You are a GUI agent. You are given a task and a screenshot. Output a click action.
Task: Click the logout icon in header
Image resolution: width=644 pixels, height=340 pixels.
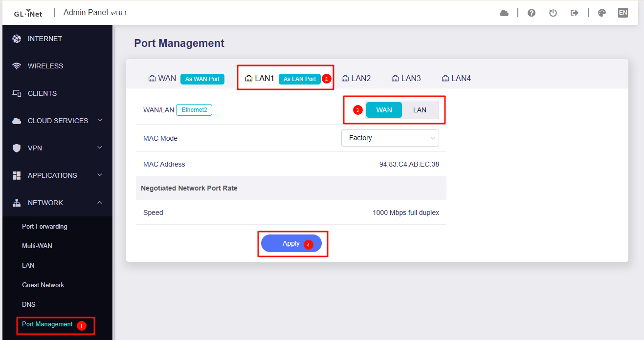(x=575, y=13)
